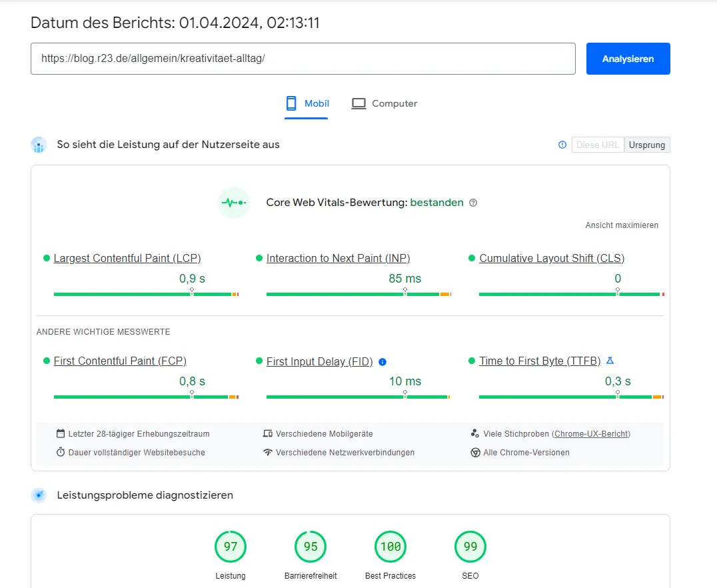This screenshot has width=717, height=588.
Task: Click the TTFB distribution bar
Action: [572, 397]
